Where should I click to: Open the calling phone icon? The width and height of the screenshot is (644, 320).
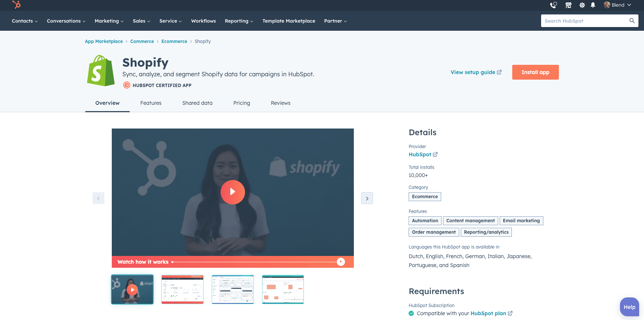point(553,5)
